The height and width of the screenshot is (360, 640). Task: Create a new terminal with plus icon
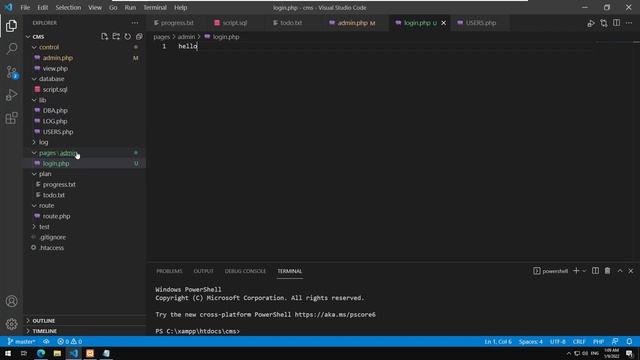[x=576, y=271]
